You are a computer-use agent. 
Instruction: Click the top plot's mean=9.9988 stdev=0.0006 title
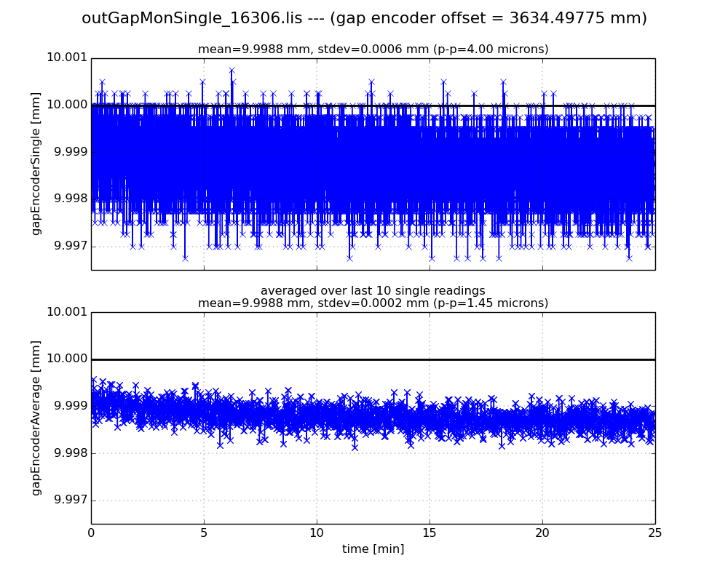(x=373, y=49)
